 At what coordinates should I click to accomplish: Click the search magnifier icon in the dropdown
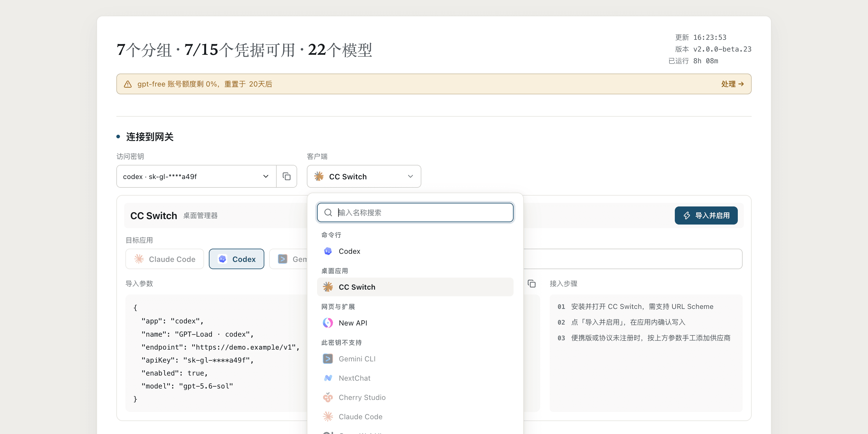328,212
